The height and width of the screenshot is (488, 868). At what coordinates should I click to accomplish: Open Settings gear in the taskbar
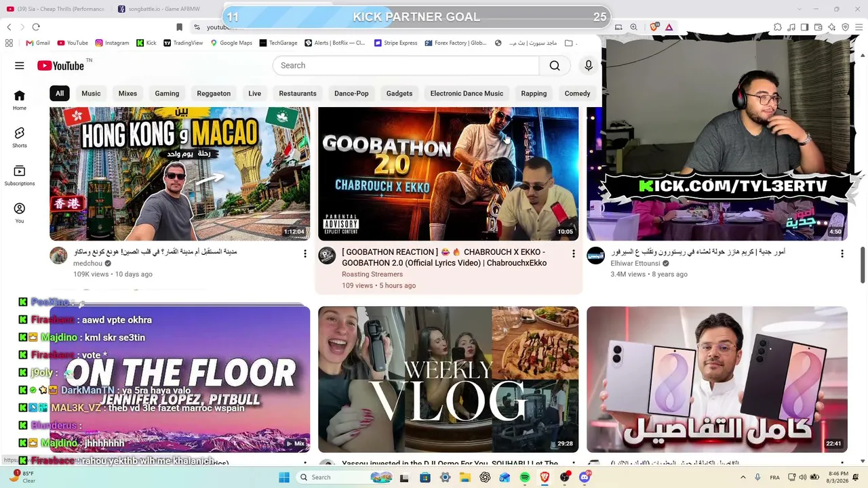pyautogui.click(x=445, y=477)
